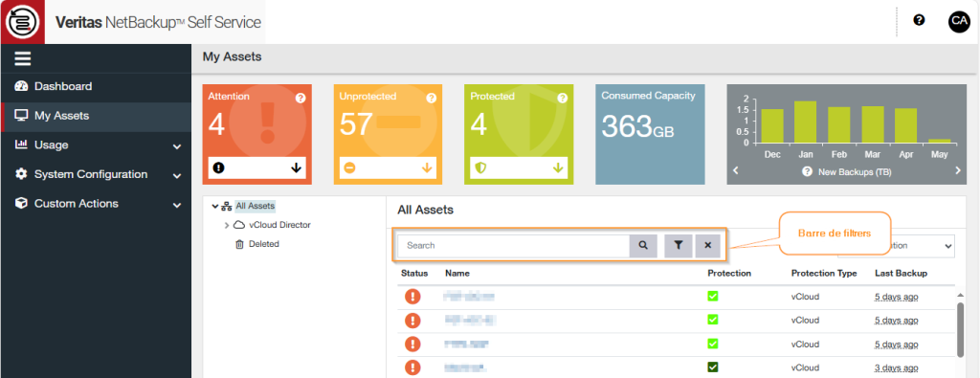Open the CA user avatar menu
This screenshot has height=378, width=980.
959,22
